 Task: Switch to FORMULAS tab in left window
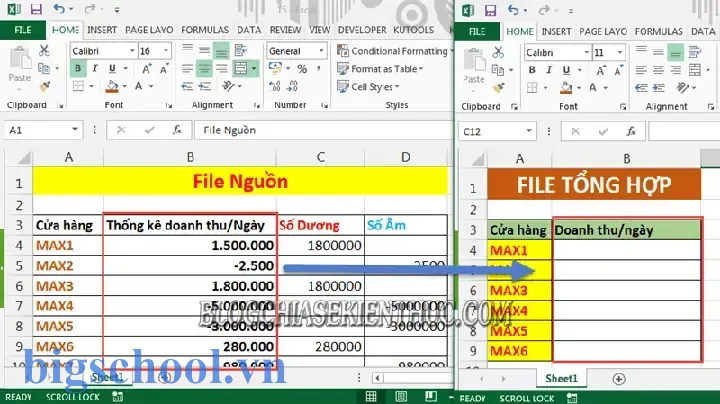point(205,30)
